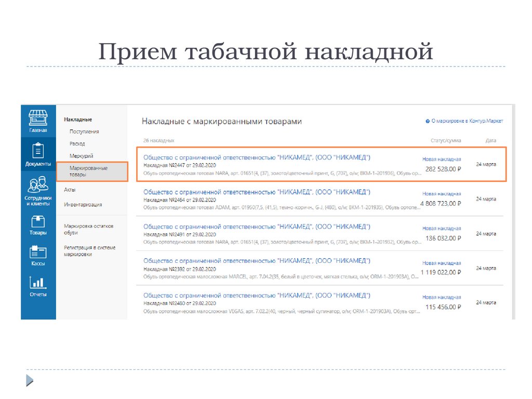Open НИКАМЕД invoice №2480 supplier link

[257, 296]
